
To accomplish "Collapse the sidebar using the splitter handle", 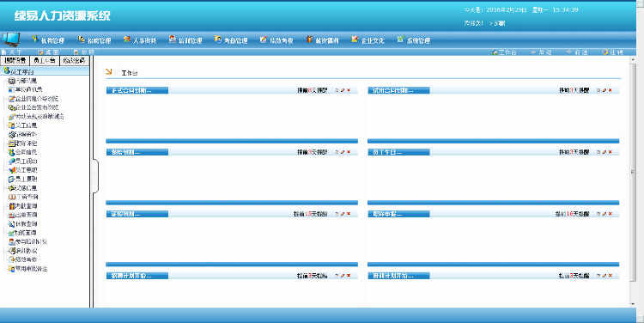I will pos(94,176).
